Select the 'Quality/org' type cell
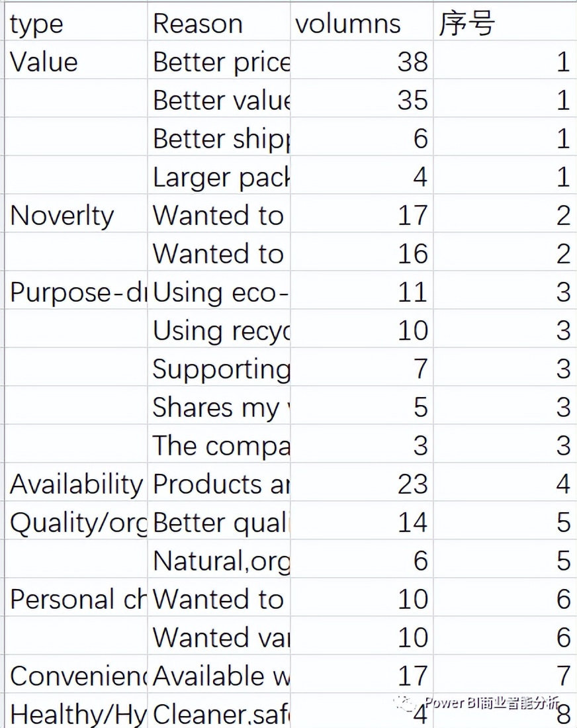577x728 pixels. click(76, 520)
